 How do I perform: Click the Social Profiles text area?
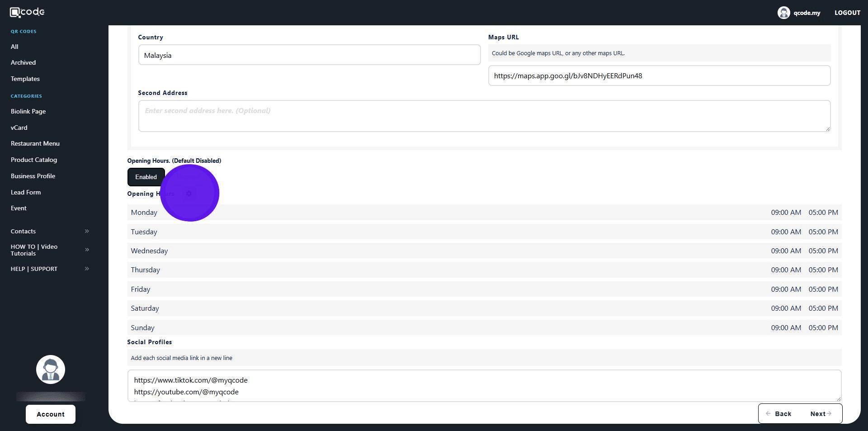(x=484, y=386)
